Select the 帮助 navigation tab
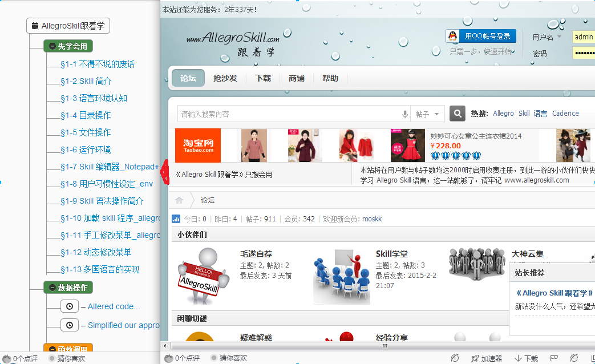The image size is (595, 364). tap(330, 78)
